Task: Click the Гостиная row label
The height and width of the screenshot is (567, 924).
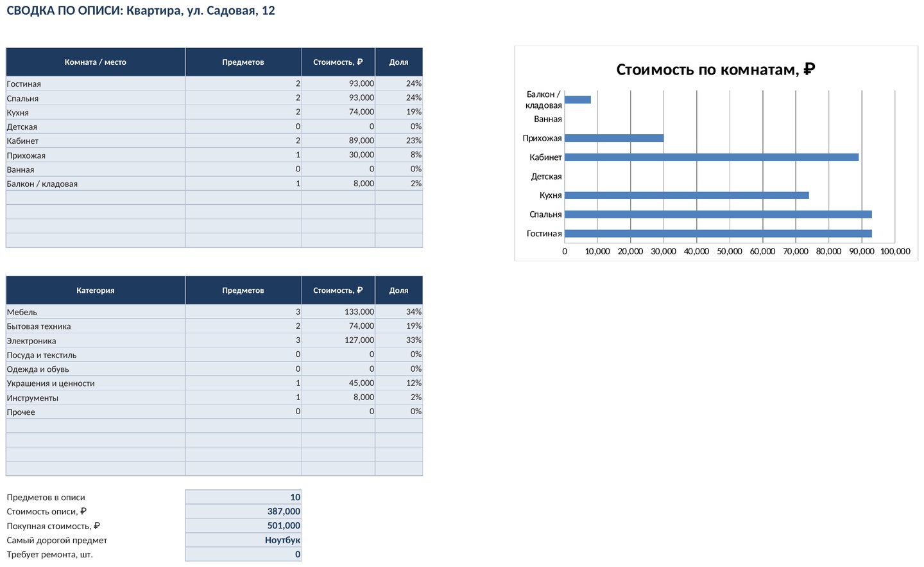Action: tap(96, 83)
